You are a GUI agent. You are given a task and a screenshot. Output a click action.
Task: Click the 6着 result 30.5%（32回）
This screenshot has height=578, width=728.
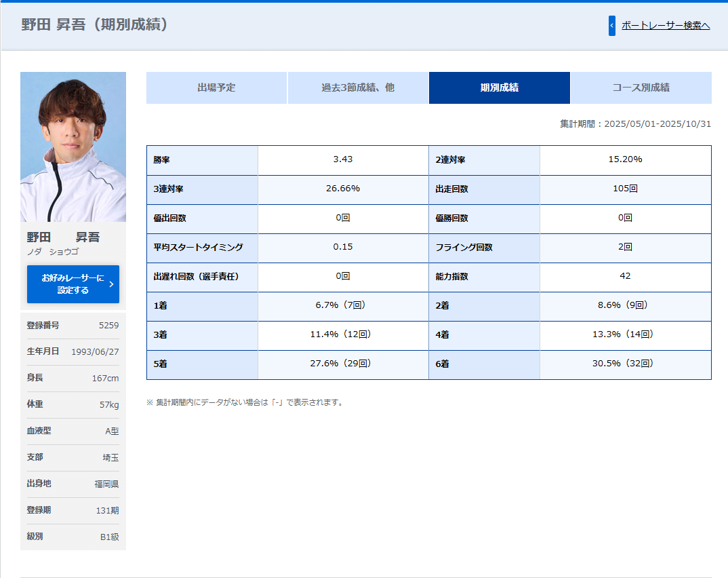625,364
